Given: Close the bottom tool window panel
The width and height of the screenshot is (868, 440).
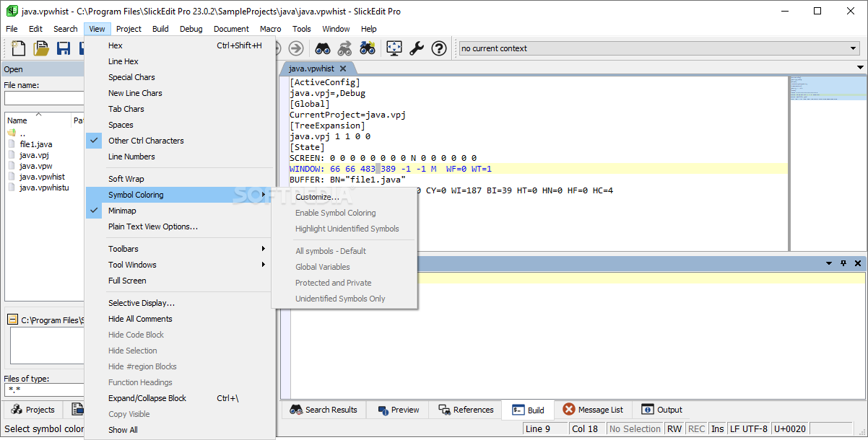Looking at the screenshot, I should point(858,263).
